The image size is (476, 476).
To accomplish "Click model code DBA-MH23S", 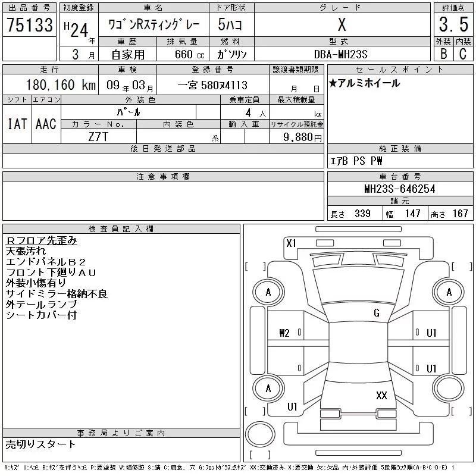I will pyautogui.click(x=340, y=54).
